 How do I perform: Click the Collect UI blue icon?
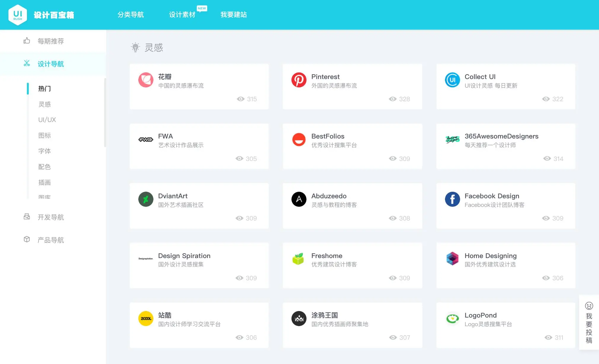(452, 80)
